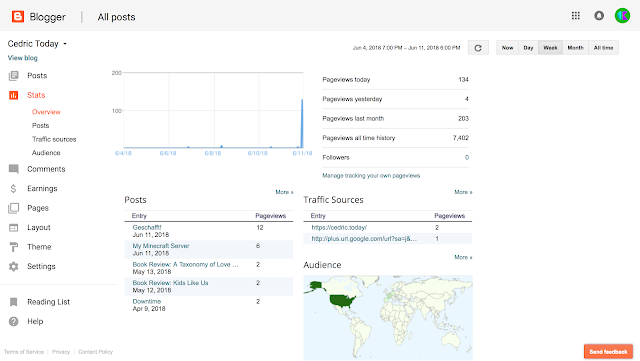Expand the Cedric Today blog dropdown
This screenshot has width=640, height=361.
coord(65,44)
